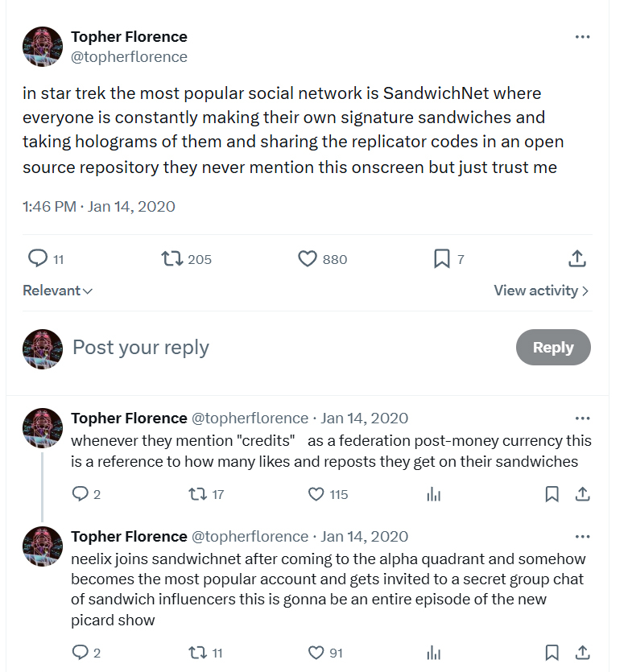Open more options on neelix reply
This screenshot has width=628, height=672.
(x=582, y=537)
